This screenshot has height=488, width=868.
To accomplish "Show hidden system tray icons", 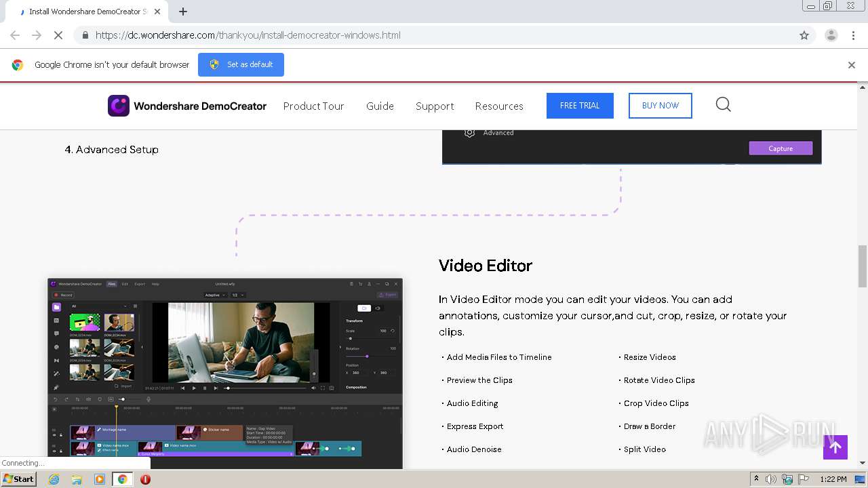I will click(x=756, y=479).
